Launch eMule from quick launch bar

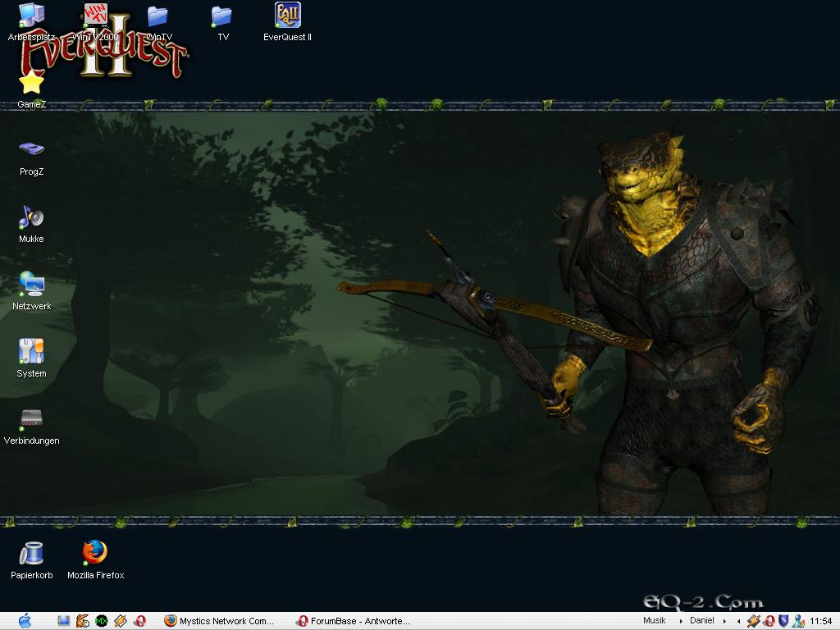83,621
